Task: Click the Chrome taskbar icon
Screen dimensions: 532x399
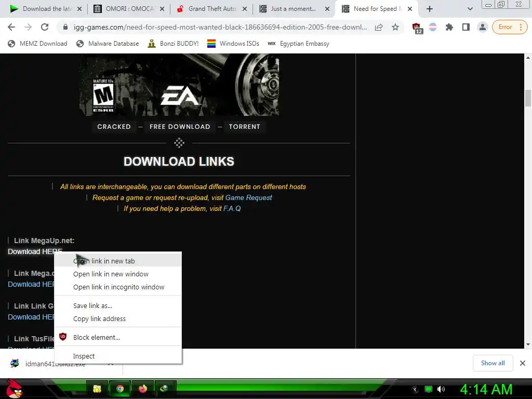Action: (120, 389)
